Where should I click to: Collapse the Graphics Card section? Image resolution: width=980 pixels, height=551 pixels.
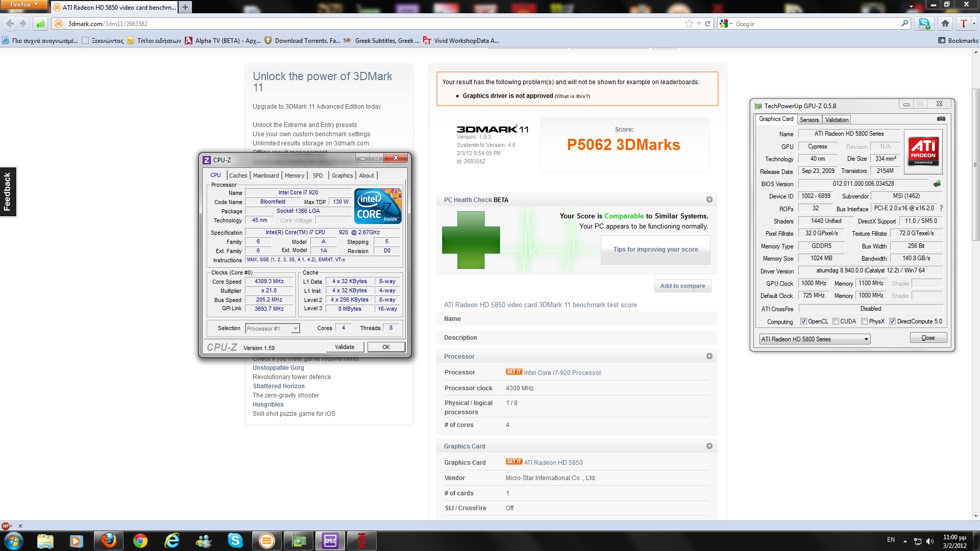[x=709, y=446]
